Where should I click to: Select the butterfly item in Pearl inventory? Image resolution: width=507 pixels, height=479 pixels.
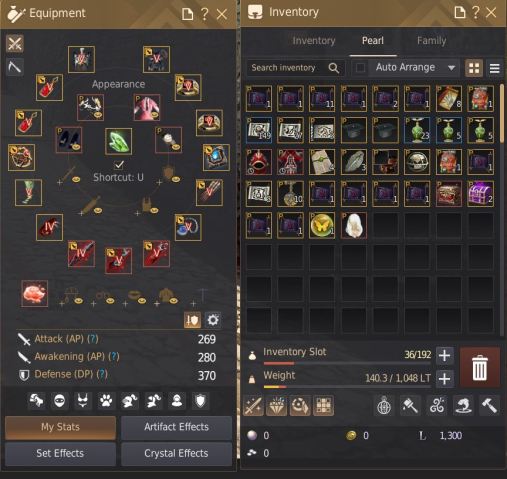click(x=322, y=225)
